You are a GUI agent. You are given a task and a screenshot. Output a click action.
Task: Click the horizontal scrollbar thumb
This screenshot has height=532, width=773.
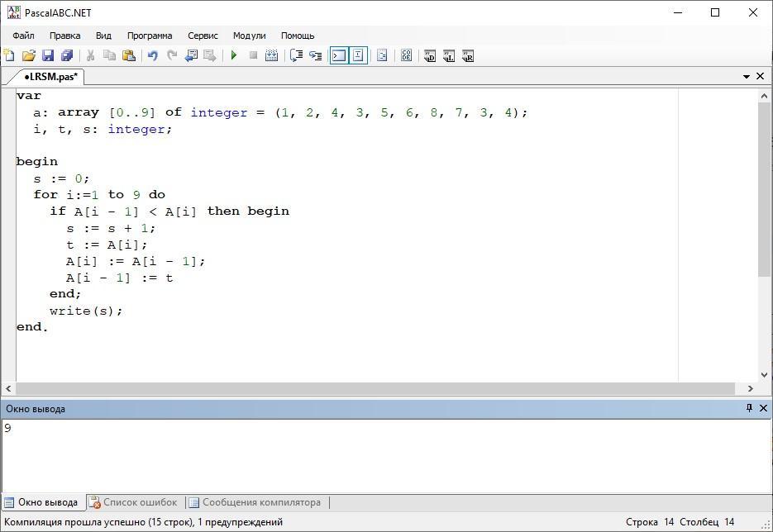[375, 388]
